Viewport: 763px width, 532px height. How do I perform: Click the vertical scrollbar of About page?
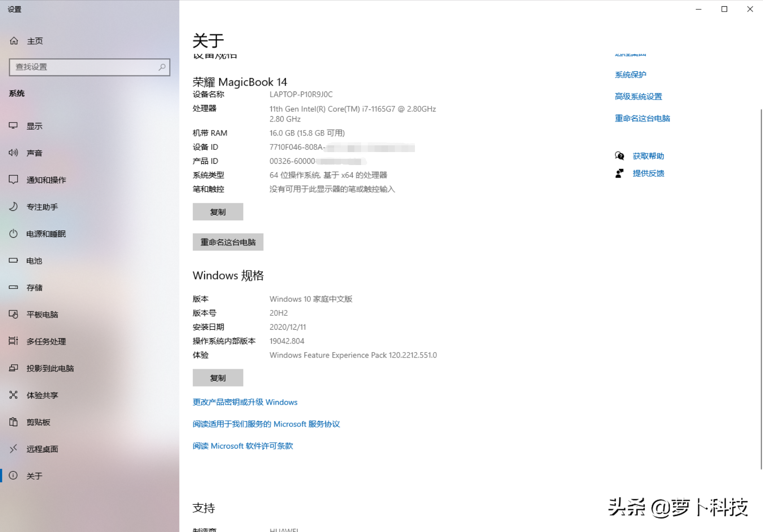click(x=761, y=289)
